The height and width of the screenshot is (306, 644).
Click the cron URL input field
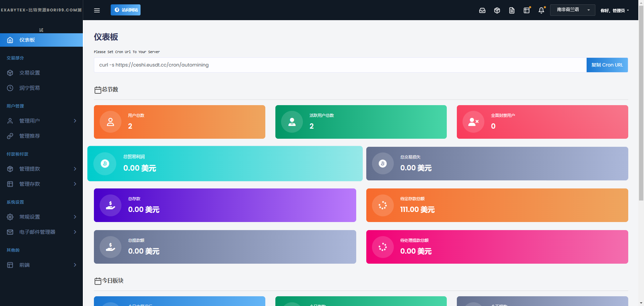pyautogui.click(x=340, y=65)
